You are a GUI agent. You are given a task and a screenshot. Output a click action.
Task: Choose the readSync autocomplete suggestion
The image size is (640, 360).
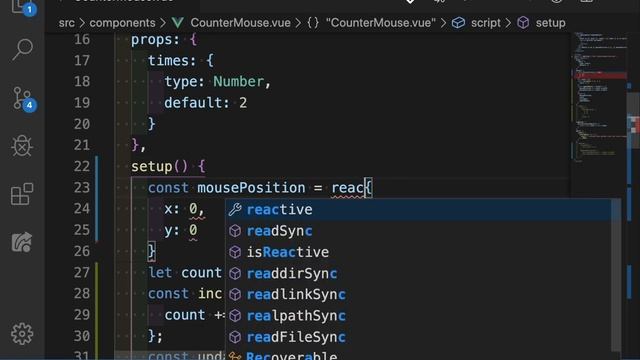[419, 231]
